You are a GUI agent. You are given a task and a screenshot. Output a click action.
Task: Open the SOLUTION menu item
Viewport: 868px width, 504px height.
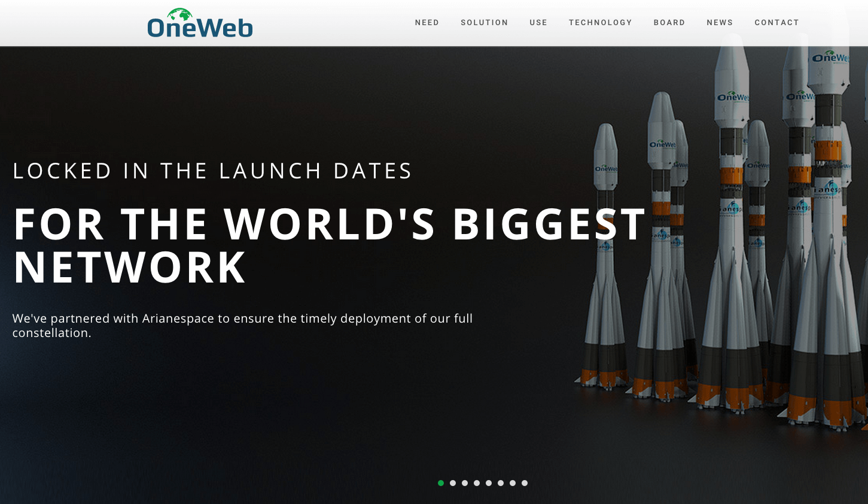coord(484,22)
